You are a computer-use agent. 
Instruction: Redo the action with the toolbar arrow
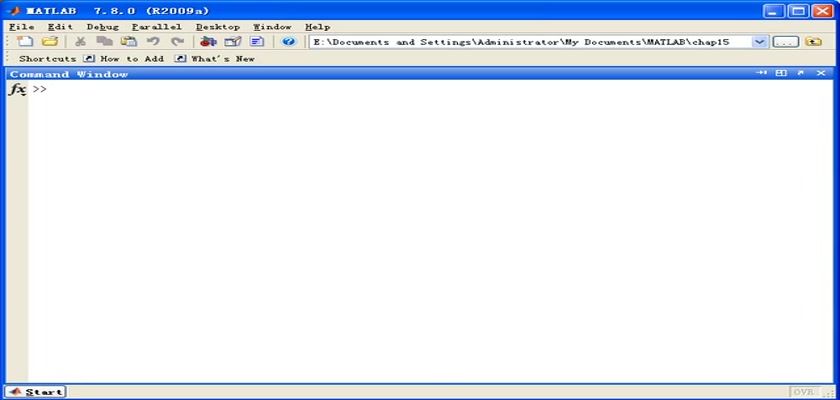click(x=177, y=41)
